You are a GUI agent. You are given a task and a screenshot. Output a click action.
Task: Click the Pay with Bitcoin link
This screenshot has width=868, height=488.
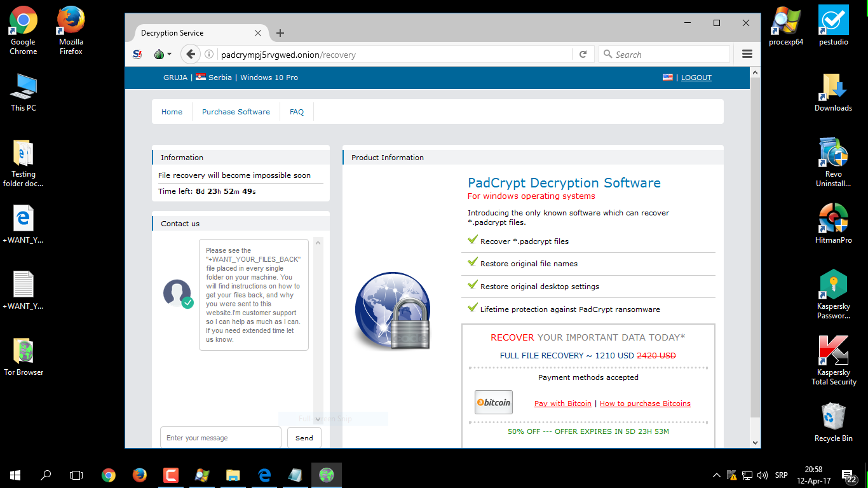563,403
